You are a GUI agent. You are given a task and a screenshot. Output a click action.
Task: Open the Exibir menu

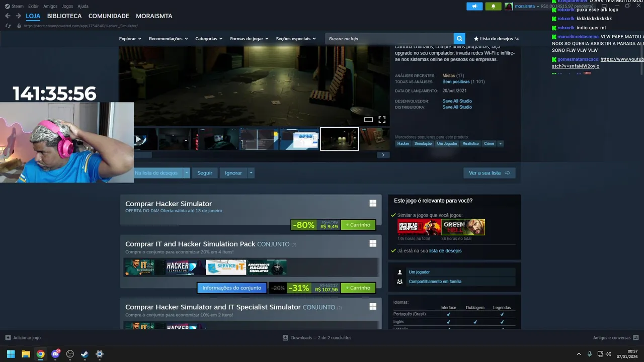tap(33, 6)
